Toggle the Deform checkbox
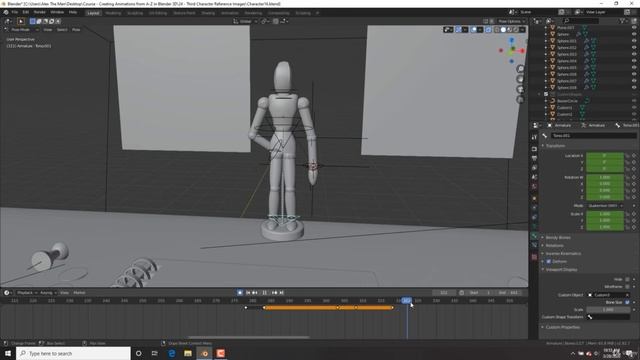This screenshot has height=360, width=640. pos(549,262)
